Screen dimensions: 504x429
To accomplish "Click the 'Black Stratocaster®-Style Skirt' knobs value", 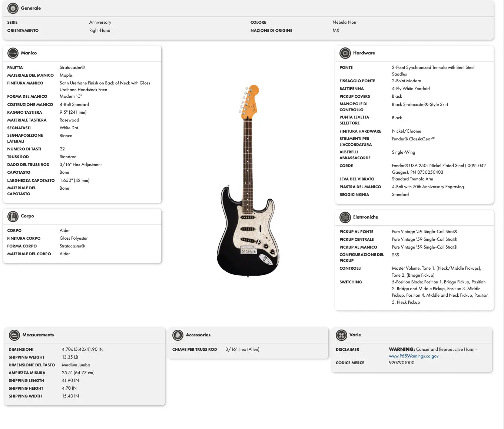I will click(420, 104).
